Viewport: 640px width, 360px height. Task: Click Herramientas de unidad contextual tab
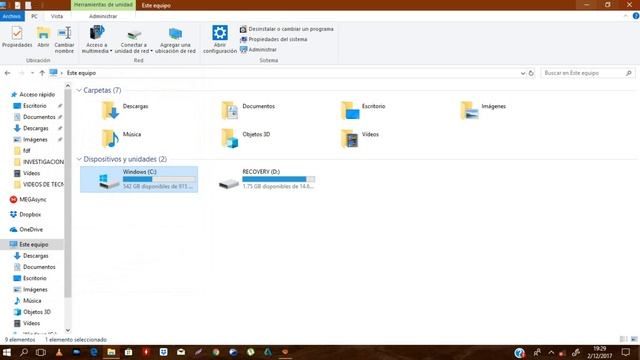click(x=103, y=5)
